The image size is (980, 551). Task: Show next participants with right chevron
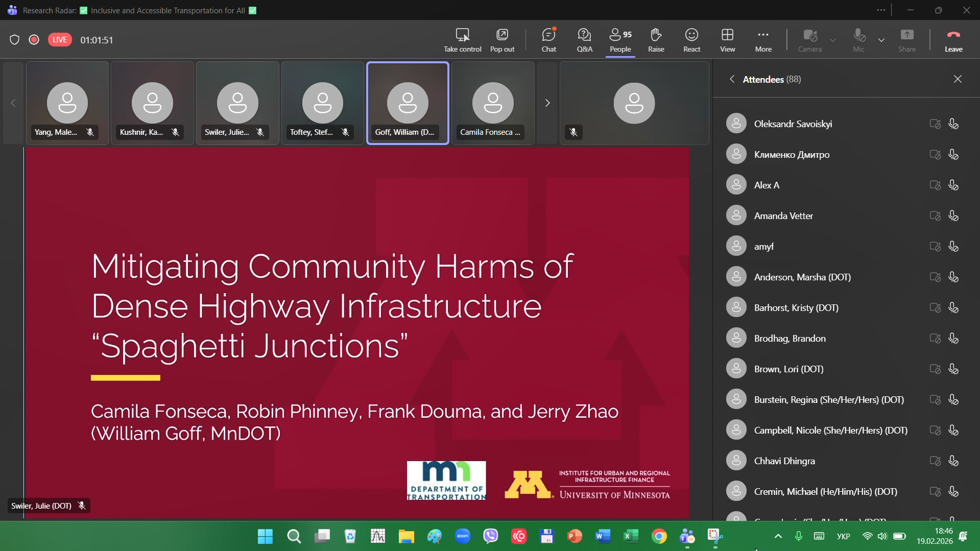(x=547, y=103)
